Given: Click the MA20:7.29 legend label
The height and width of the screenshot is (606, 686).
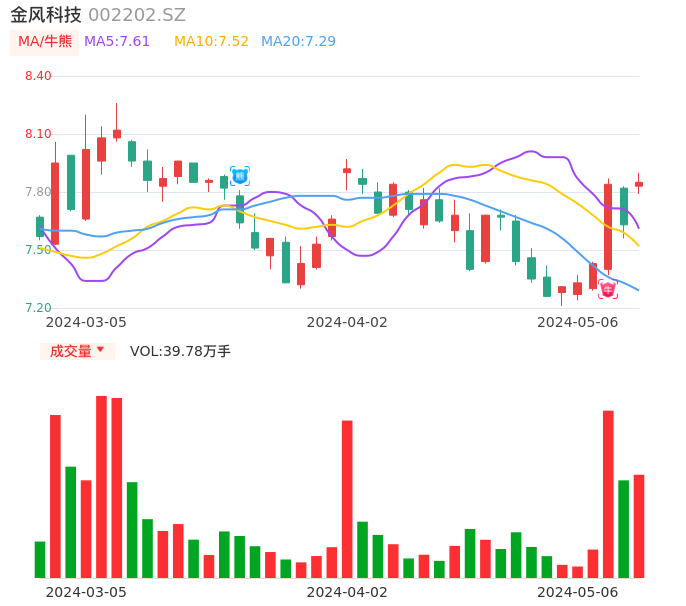Looking at the screenshot, I should point(298,42).
